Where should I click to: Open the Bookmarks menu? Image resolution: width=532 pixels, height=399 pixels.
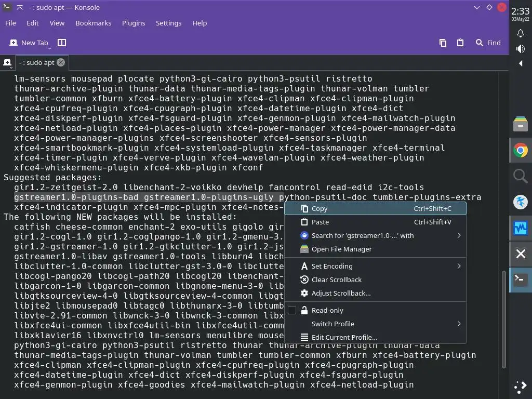94,23
